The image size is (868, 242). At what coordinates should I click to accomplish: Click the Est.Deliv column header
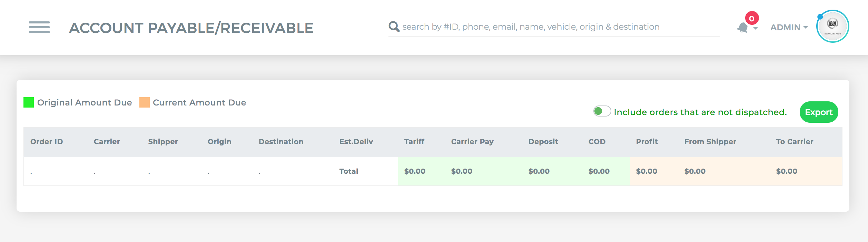356,142
